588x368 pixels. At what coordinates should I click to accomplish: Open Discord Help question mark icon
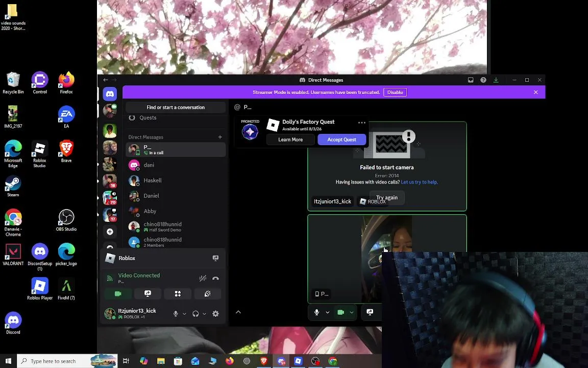tap(483, 80)
